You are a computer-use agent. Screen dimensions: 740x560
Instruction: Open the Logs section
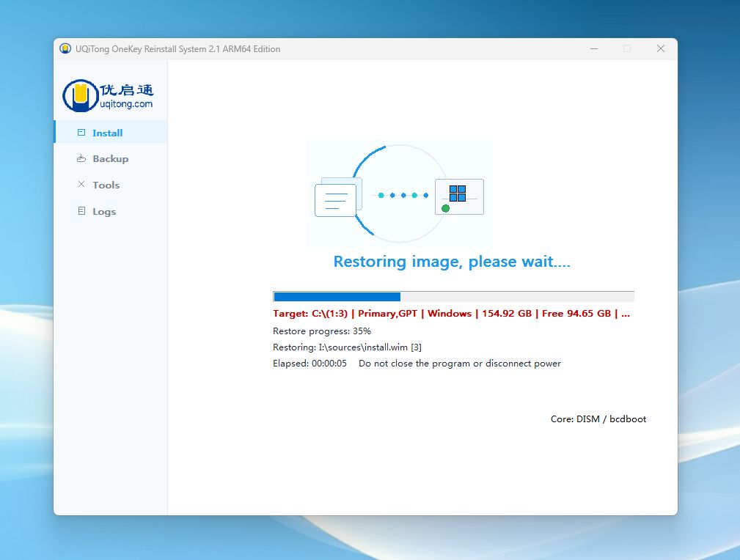[111, 211]
